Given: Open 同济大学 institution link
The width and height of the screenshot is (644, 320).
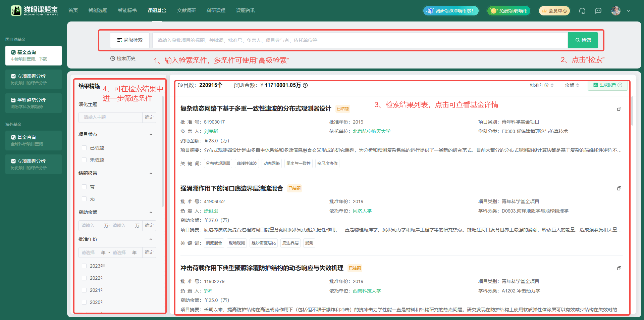Looking at the screenshot, I should pyautogui.click(x=362, y=211).
